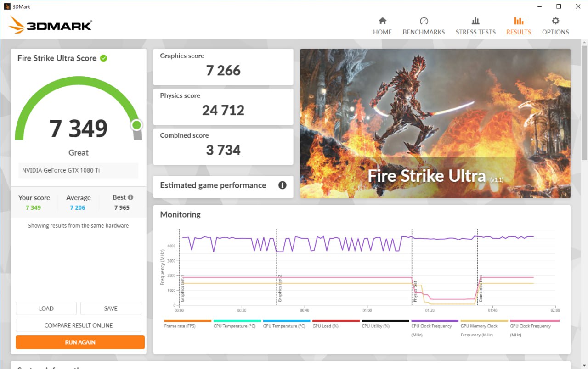Toggle GPU Clock Frequency legend item

[535, 329]
